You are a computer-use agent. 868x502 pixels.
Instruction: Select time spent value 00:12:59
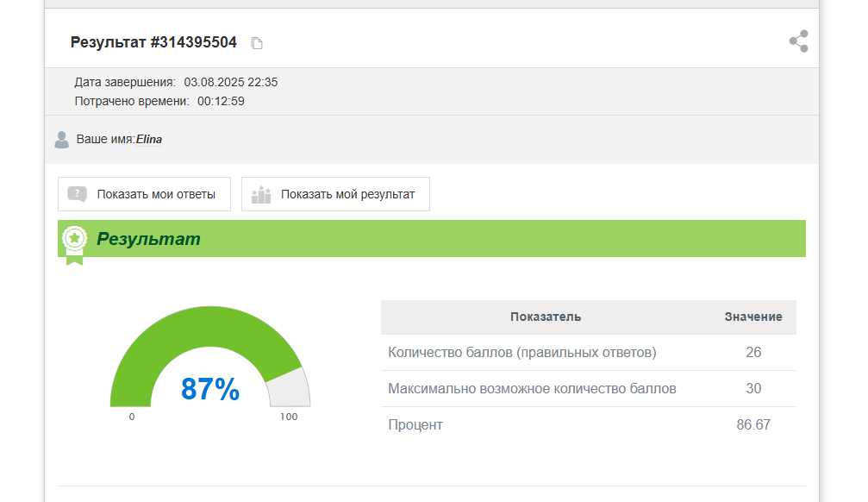[x=221, y=101]
